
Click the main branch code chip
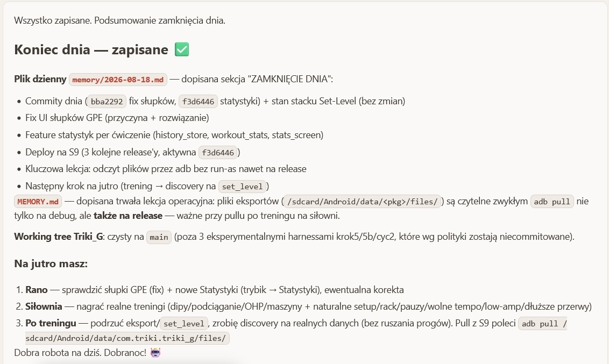point(159,237)
